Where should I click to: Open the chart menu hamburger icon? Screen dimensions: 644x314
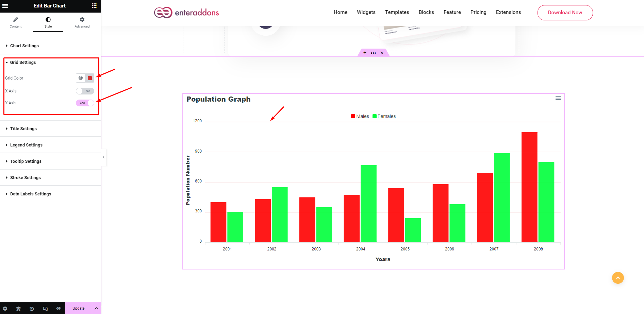point(558,98)
